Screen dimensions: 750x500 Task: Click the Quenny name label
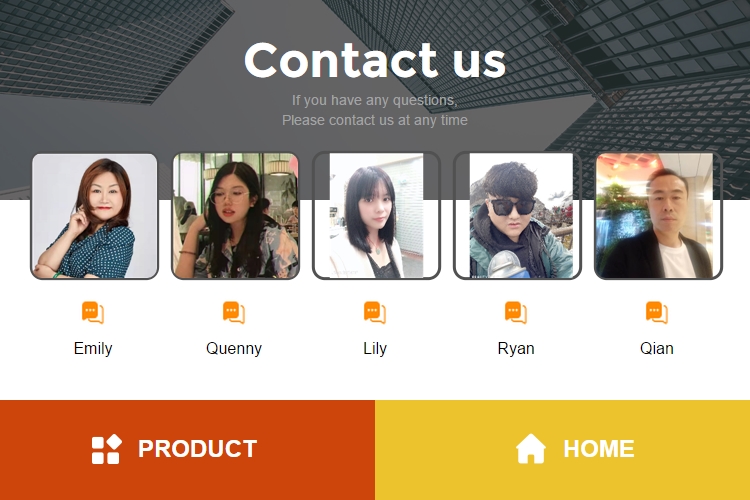tap(234, 349)
